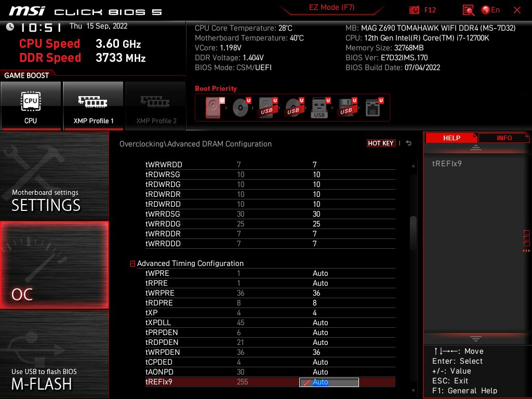Open the OC overclocking menu

pos(54,265)
